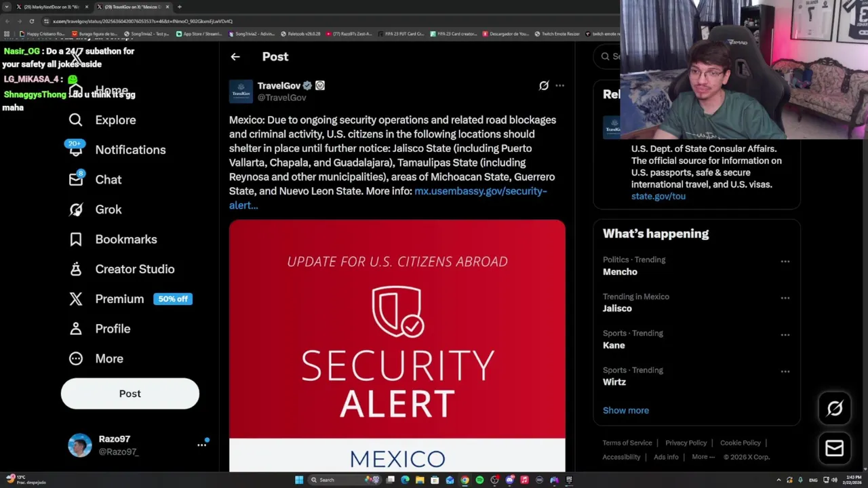868x488 pixels.
Task: Show hidden system tray icons chevron
Action: [x=778, y=480]
